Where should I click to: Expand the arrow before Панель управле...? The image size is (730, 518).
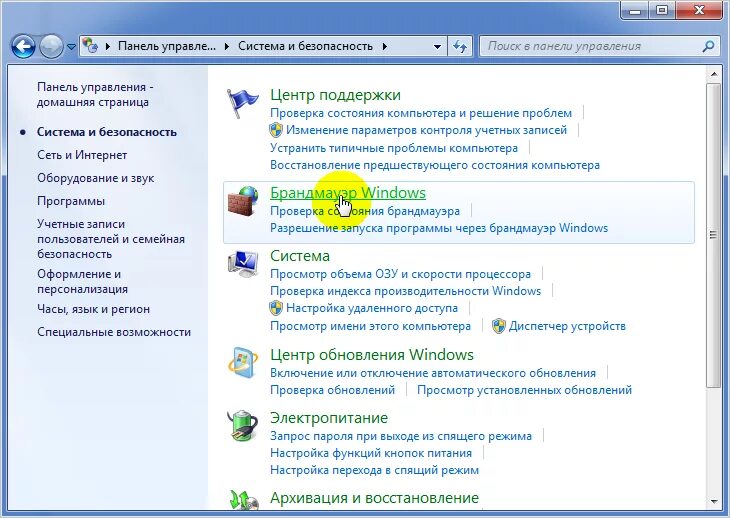pos(108,46)
